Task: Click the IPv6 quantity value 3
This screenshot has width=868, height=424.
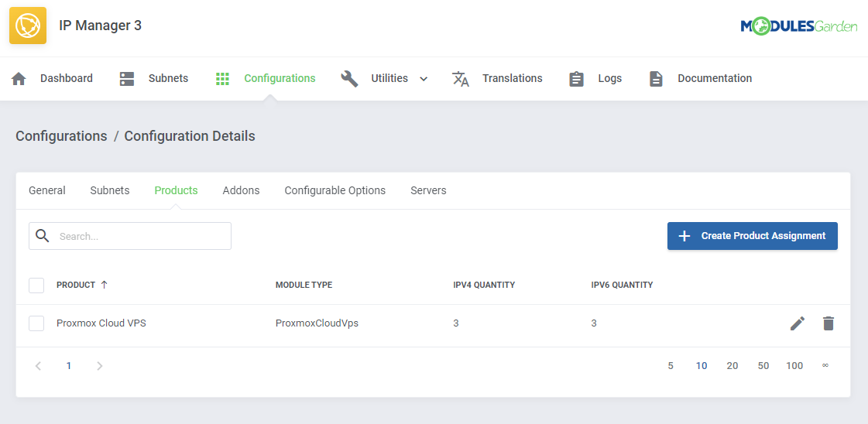Action: (x=594, y=323)
